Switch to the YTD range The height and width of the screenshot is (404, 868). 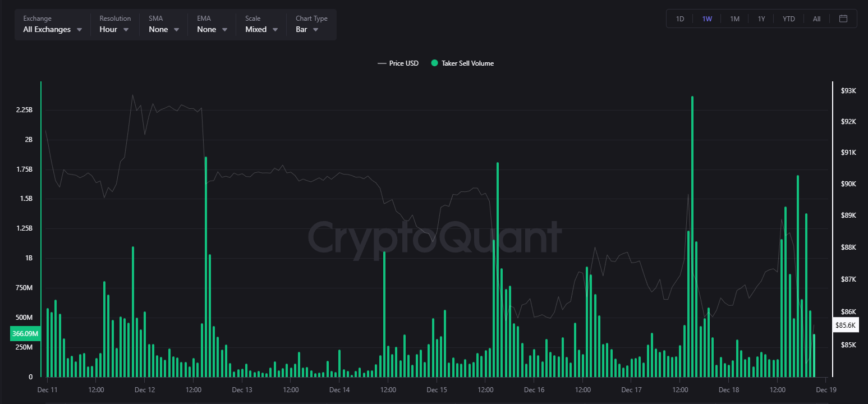[788, 18]
